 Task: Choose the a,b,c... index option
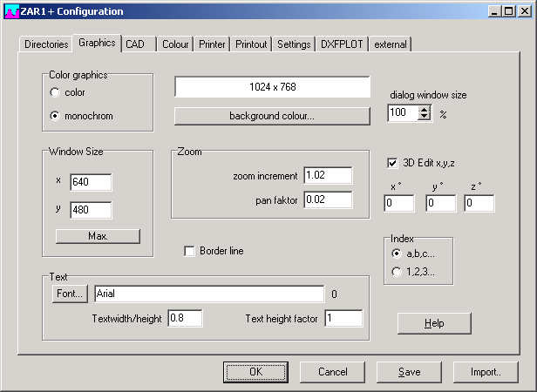(398, 253)
